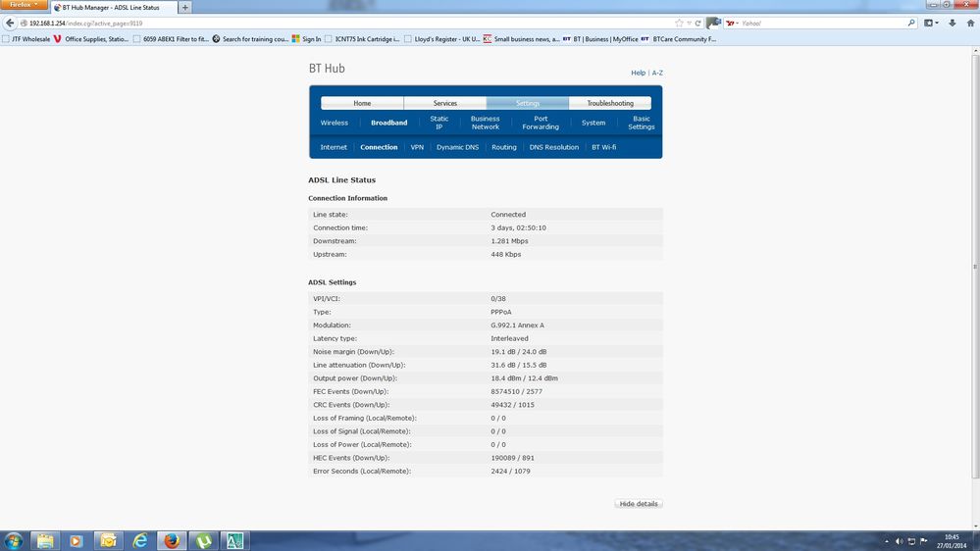Screen dimensions: 980x551
Task: Open Small business news bookmark
Action: pyautogui.click(x=521, y=39)
